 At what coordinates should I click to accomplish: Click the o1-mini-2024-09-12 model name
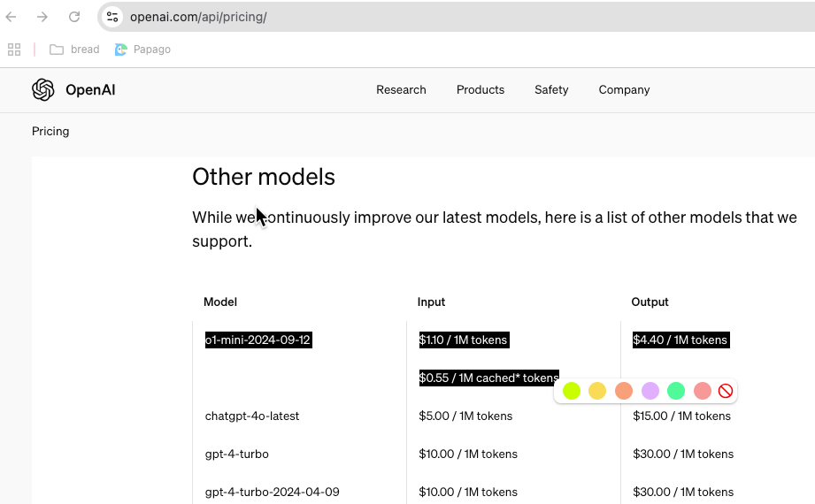click(x=258, y=340)
